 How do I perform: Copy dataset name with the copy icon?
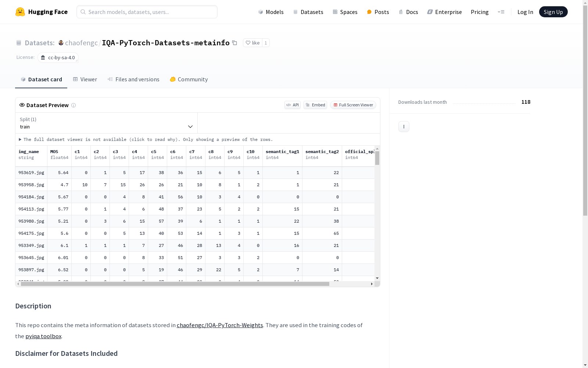click(234, 43)
